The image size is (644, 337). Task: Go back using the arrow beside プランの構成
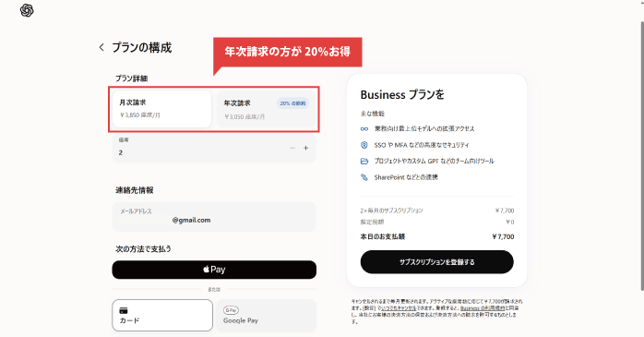click(x=101, y=47)
